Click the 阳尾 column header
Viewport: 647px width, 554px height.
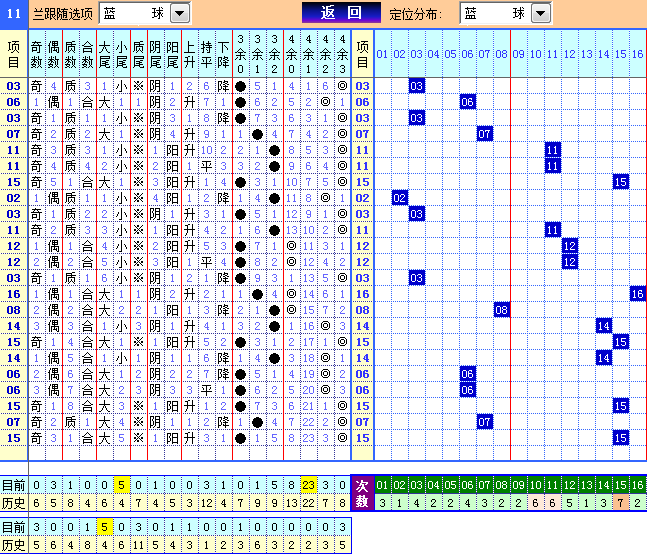click(x=172, y=54)
